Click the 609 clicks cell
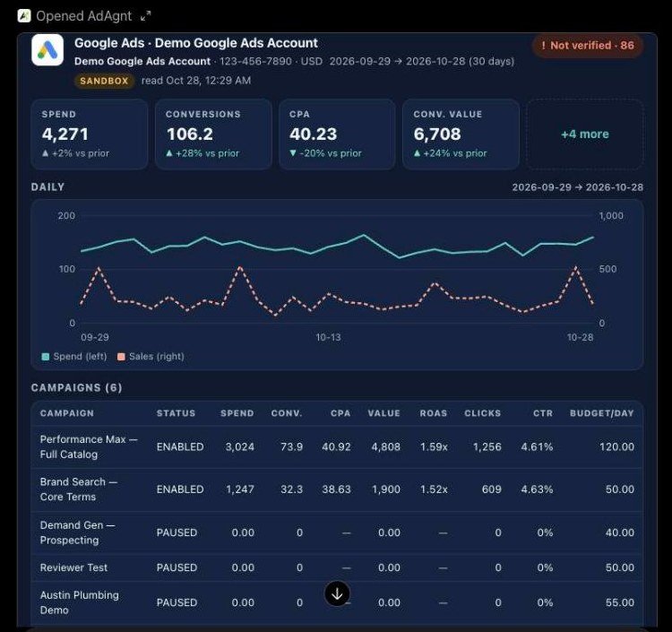672x632 pixels. 492,489
